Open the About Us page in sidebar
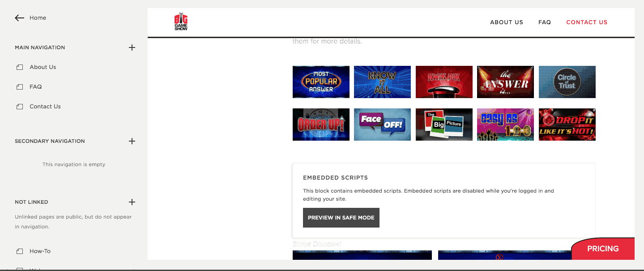 tap(43, 67)
